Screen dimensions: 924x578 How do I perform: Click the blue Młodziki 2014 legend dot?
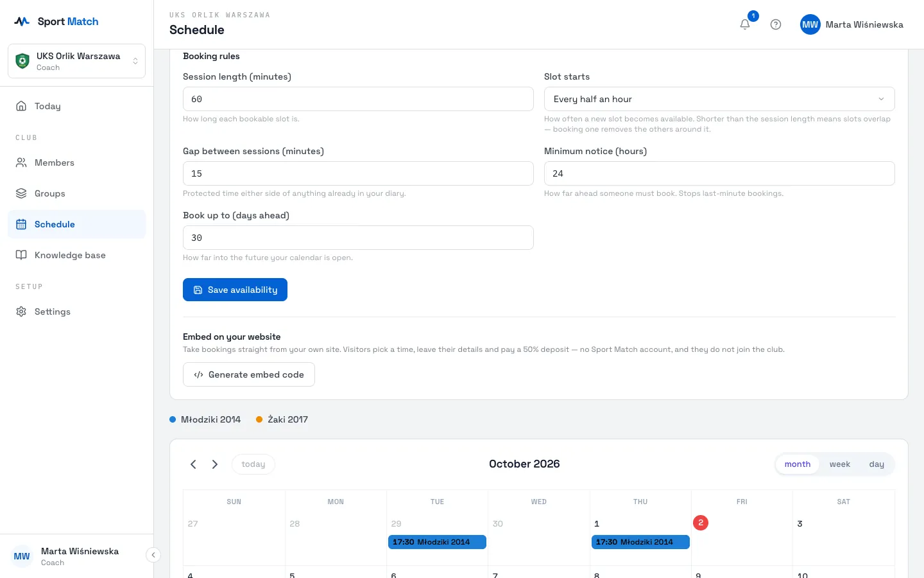point(173,419)
